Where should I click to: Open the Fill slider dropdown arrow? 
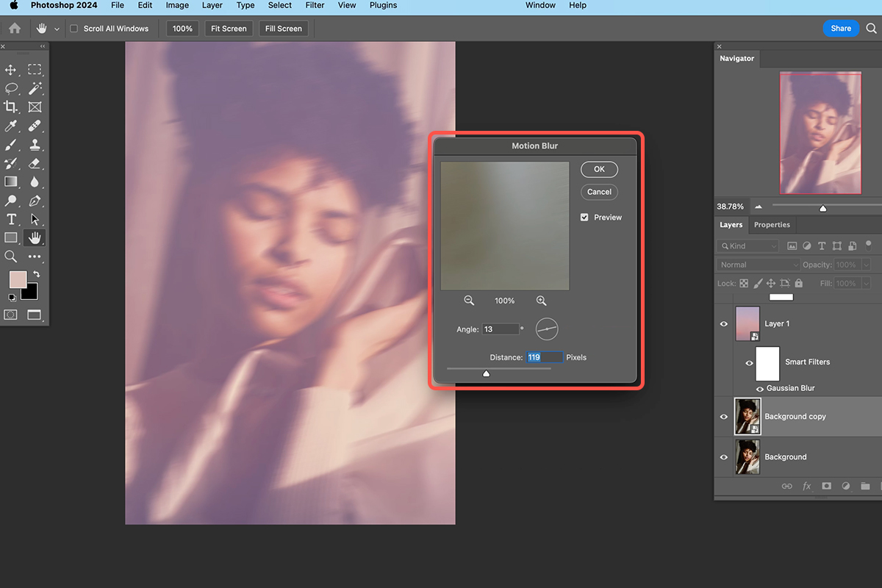point(866,283)
